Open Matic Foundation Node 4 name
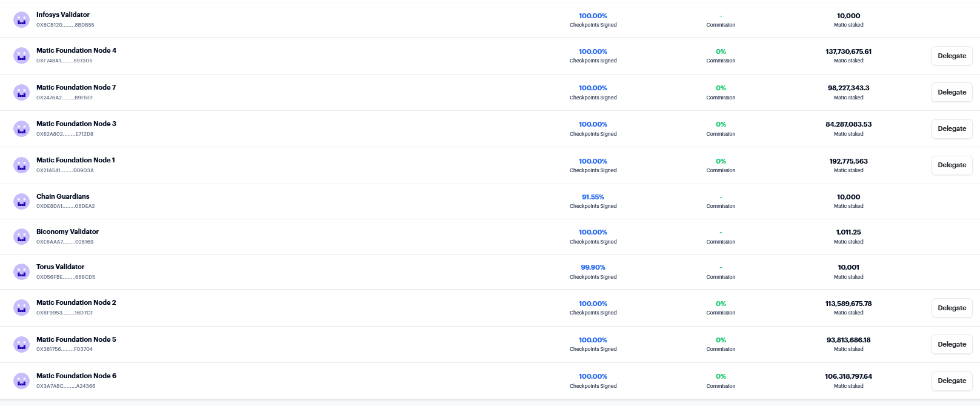Screen dimensions: 980x406 click(x=76, y=50)
